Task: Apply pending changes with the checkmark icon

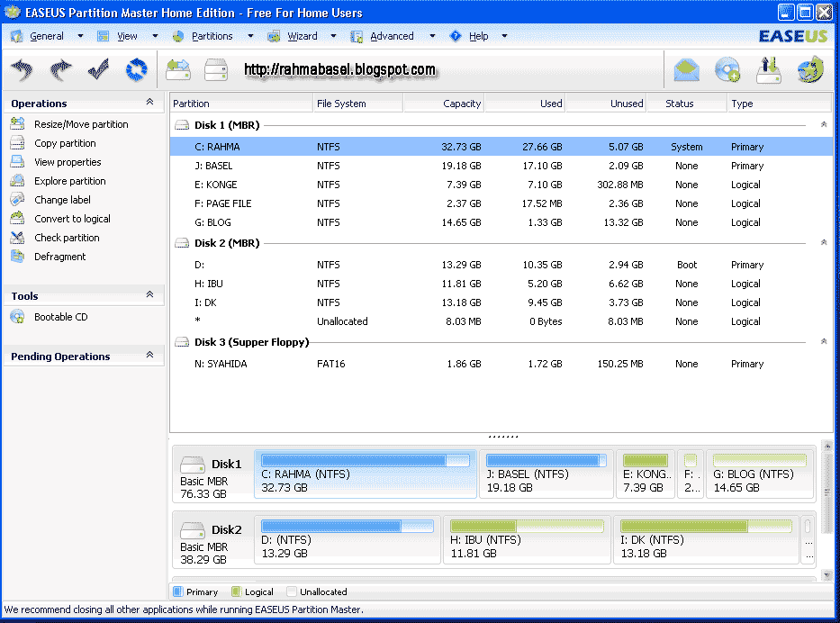Action: click(x=98, y=69)
